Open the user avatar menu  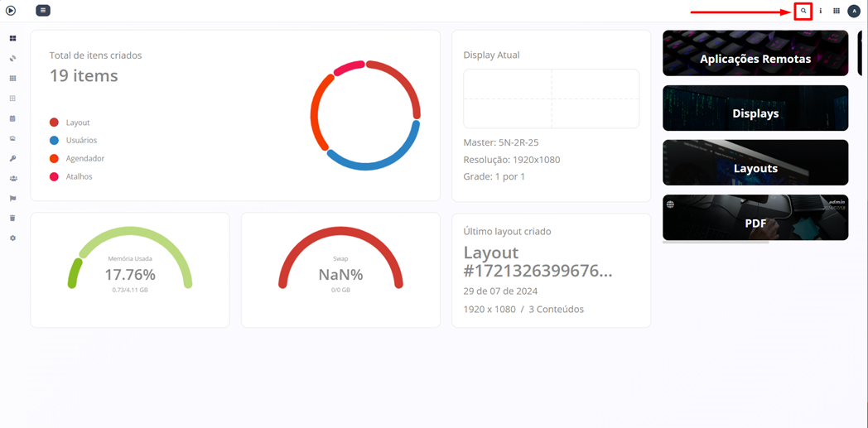(x=854, y=12)
